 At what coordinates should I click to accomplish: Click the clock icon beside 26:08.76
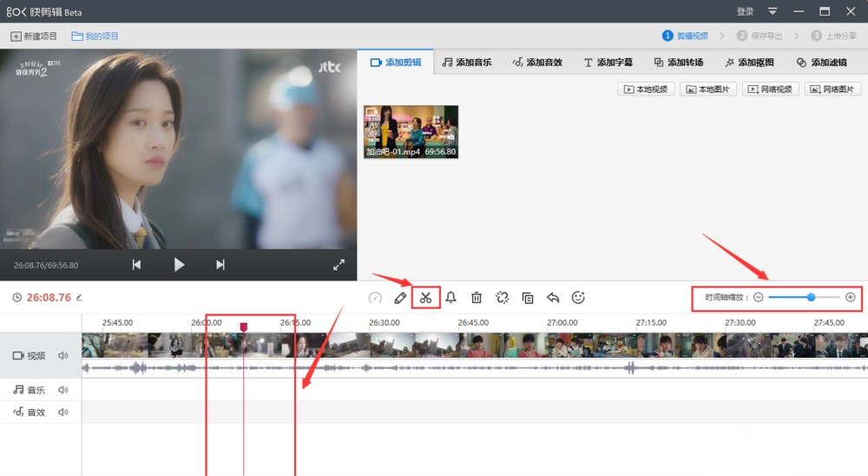tap(17, 298)
